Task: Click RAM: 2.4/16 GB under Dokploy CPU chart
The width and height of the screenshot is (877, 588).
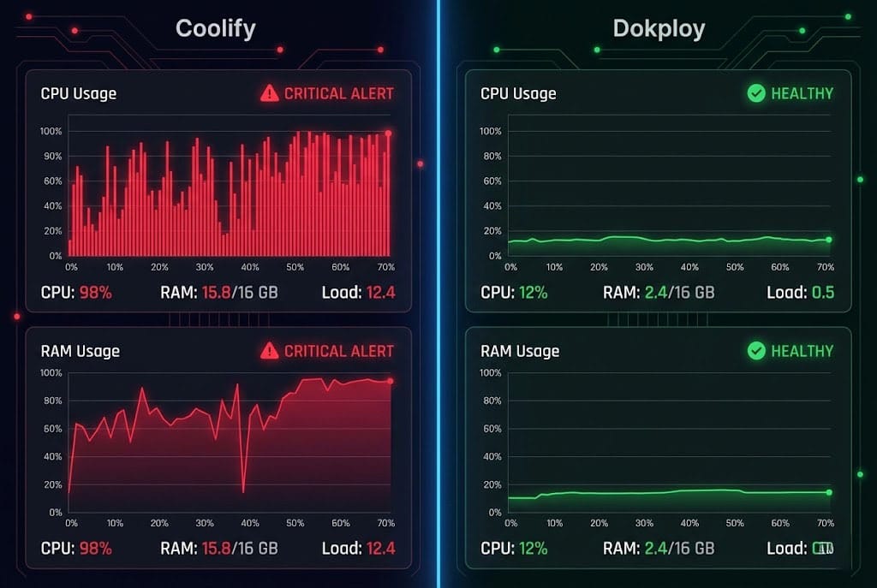Action: click(x=658, y=293)
